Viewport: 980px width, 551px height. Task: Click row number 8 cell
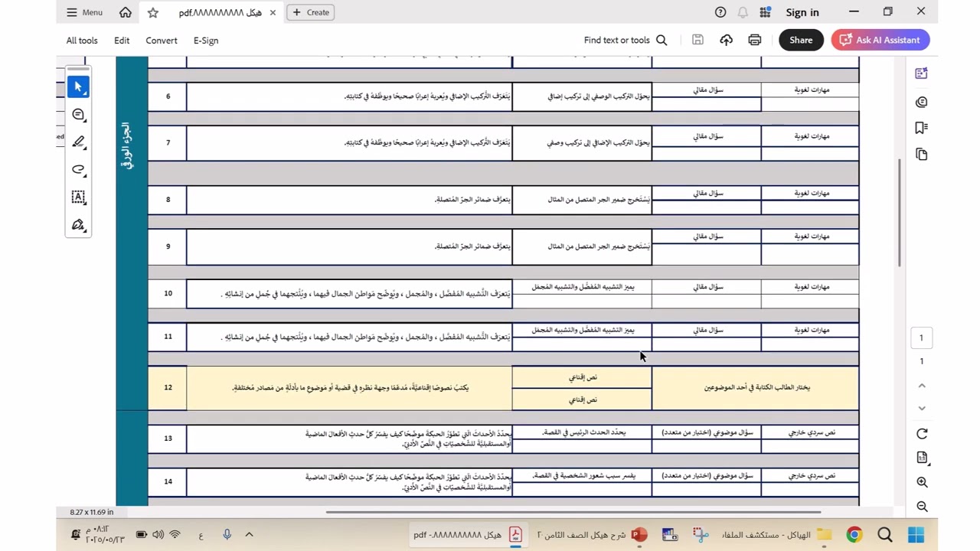click(x=168, y=200)
